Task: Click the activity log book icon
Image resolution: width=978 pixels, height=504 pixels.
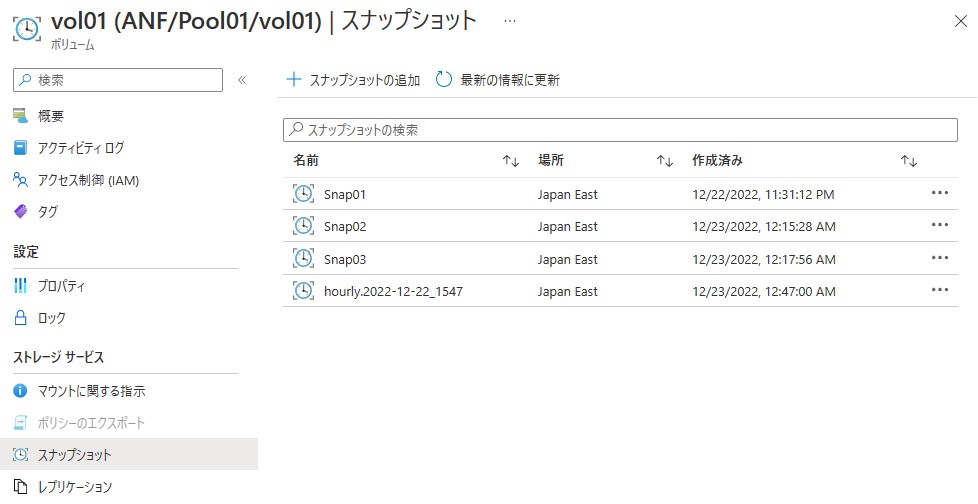Action: point(21,148)
